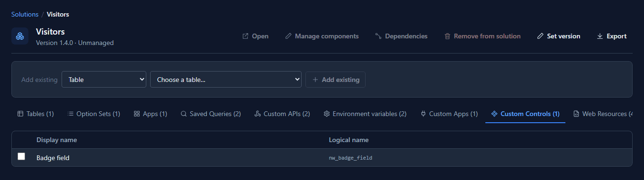Open the Choose a table dropdown

tap(226, 80)
